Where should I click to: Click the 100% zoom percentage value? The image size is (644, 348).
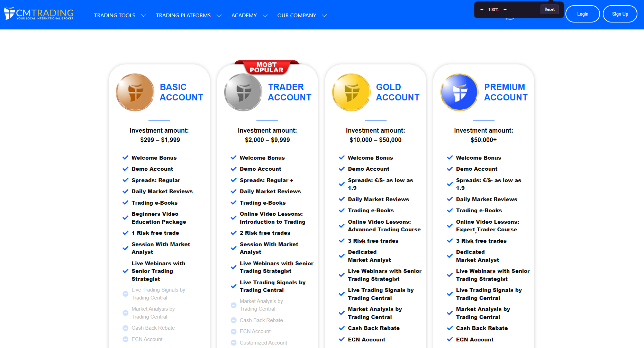pos(493,10)
